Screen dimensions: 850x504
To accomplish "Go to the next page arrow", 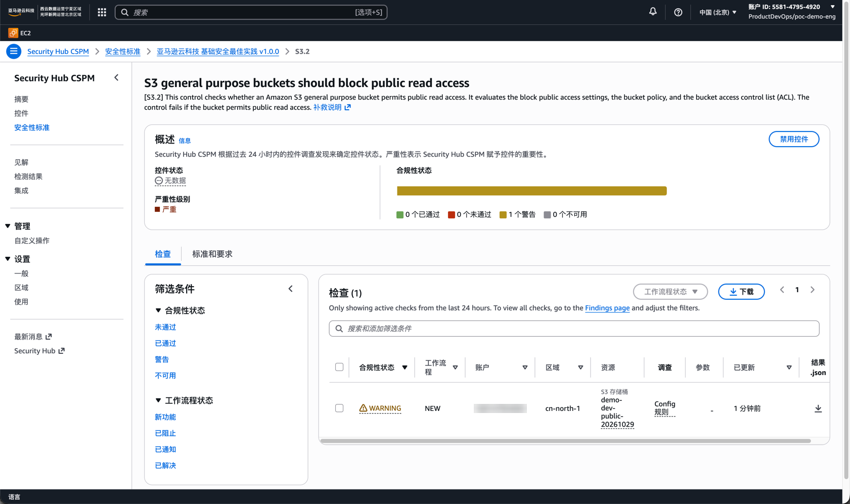I will pyautogui.click(x=813, y=290).
